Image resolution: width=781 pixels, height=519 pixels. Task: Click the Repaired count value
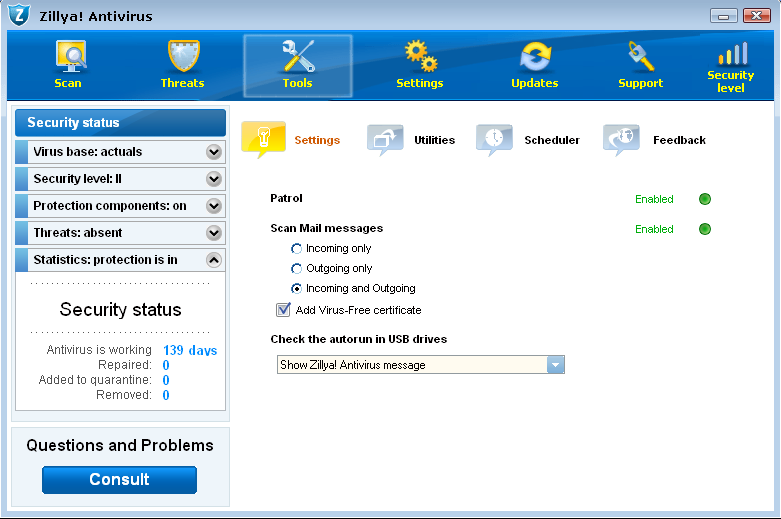[166, 365]
